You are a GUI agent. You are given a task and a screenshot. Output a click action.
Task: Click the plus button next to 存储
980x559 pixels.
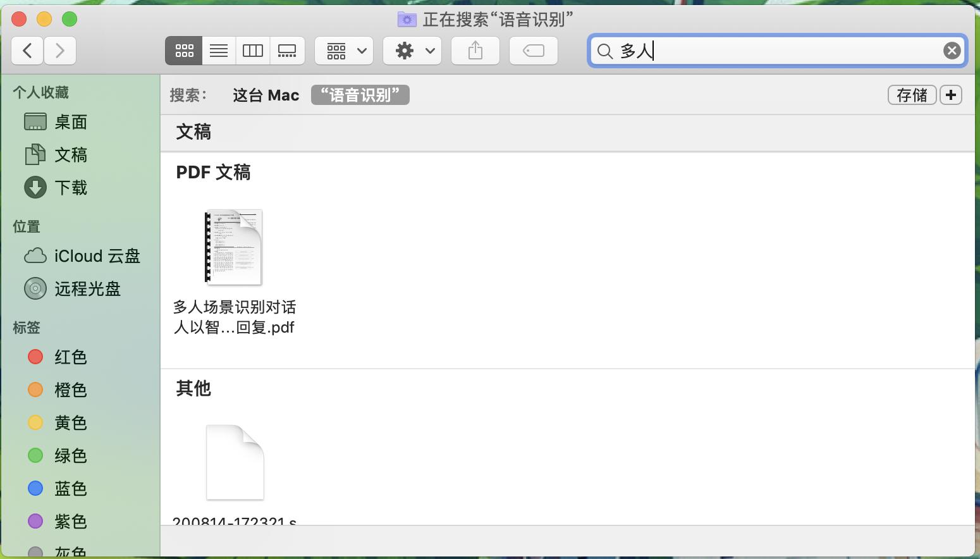pyautogui.click(x=951, y=95)
